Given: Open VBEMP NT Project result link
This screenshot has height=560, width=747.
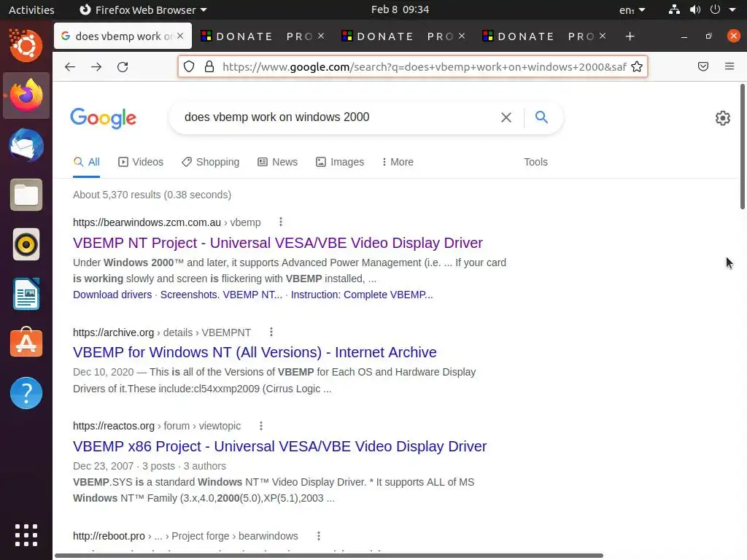Looking at the screenshot, I should pyautogui.click(x=278, y=243).
